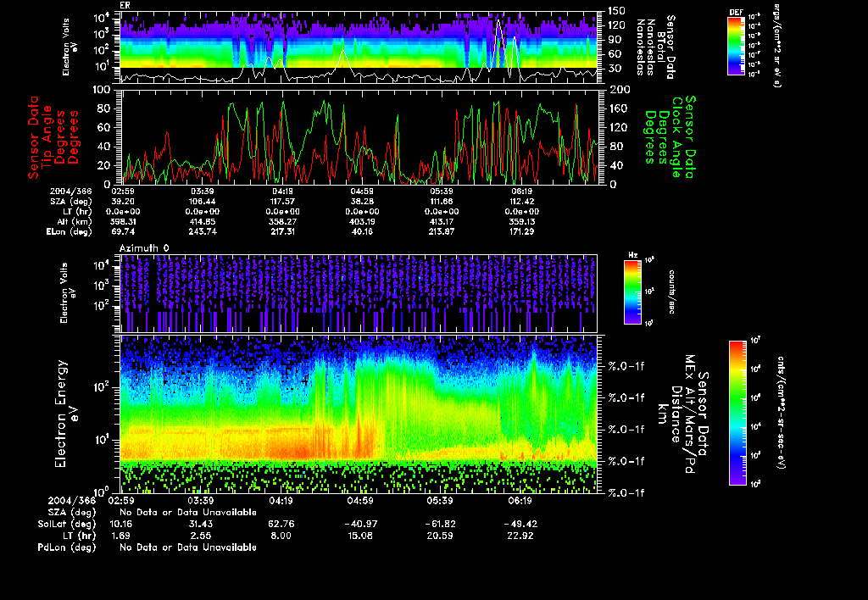
Task: Click the 'SolLat (deg)' row label
Action: (67, 524)
